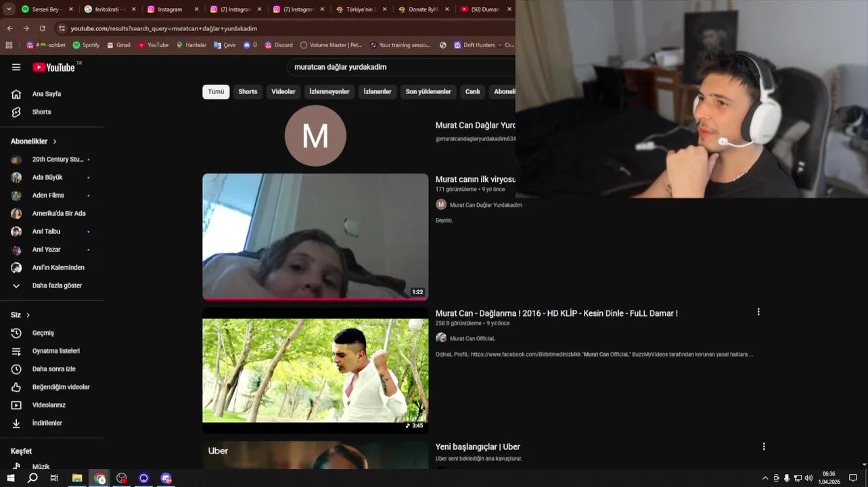Image resolution: width=868 pixels, height=487 pixels.
Task: Switch to Türkiye'nin browser tab
Action: pos(363,9)
